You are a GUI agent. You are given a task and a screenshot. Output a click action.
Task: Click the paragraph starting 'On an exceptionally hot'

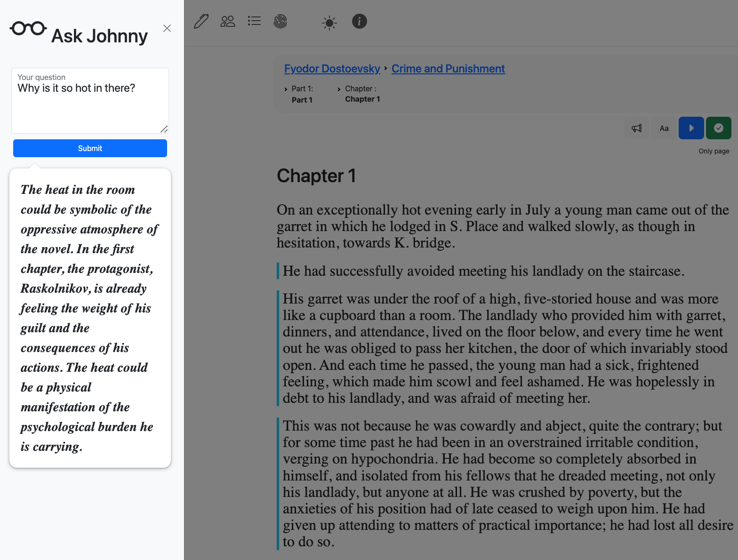pyautogui.click(x=503, y=226)
